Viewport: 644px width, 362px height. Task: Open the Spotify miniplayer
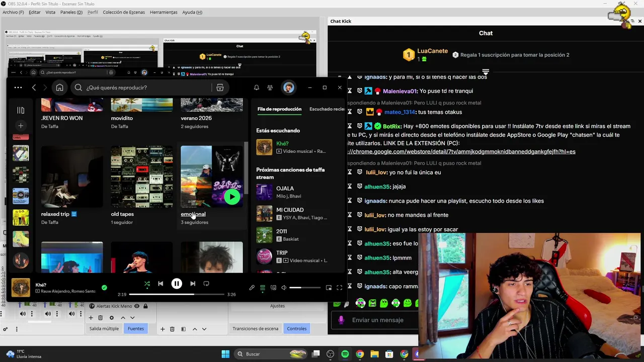[329, 288]
